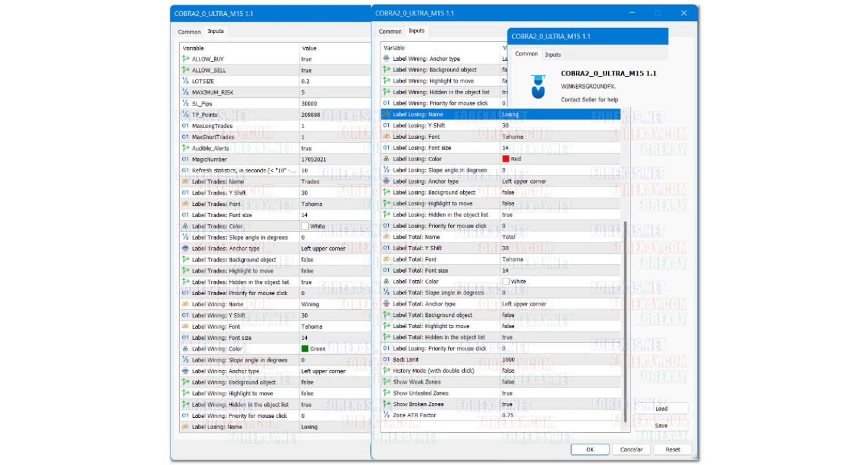Toggle the Show Weak Zones false value
Image resolution: width=868 pixels, height=465 pixels.
(508, 382)
